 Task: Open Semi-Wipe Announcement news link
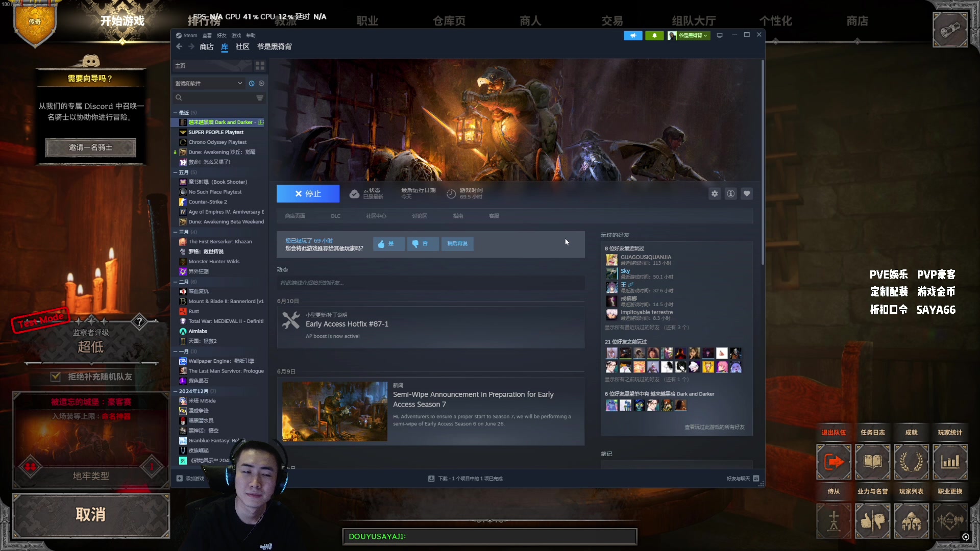(x=473, y=399)
